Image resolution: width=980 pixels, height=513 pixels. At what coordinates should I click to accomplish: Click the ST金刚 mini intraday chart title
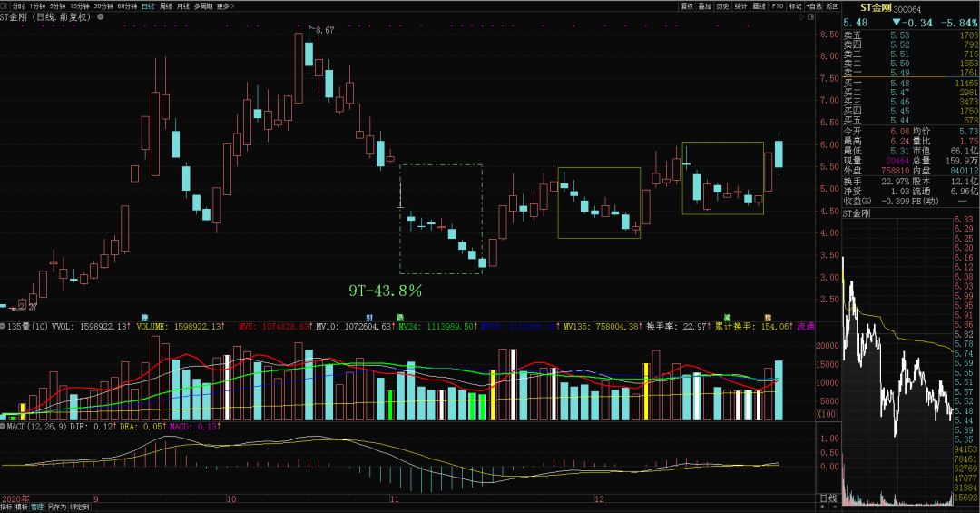click(x=857, y=214)
